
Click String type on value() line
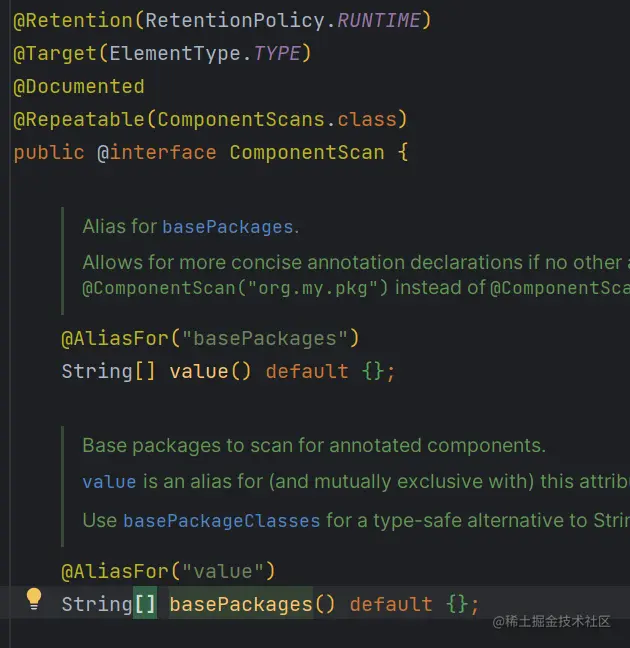[x=97, y=372]
